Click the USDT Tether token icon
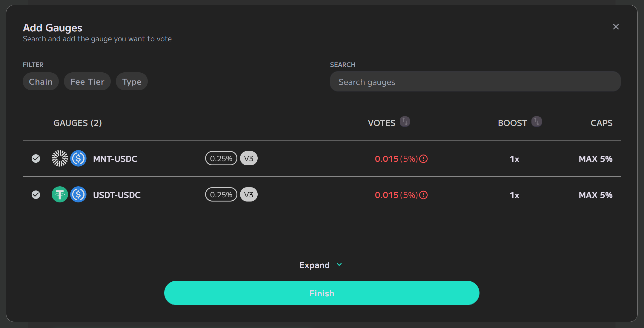Screen dimensions: 644x328 (60, 195)
